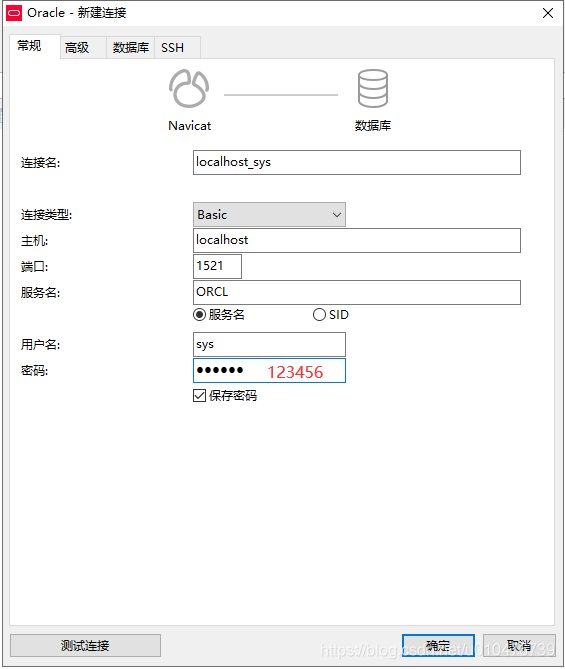
Task: Click the 用户名 field containing sys
Action: pyautogui.click(x=269, y=345)
